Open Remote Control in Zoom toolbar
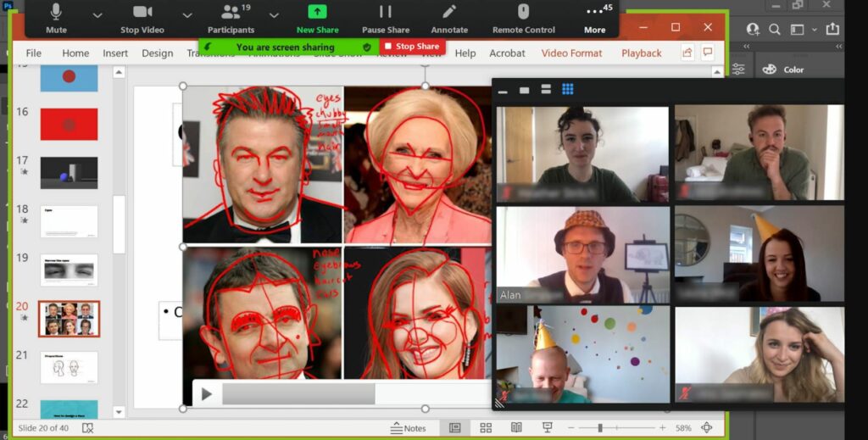This screenshot has width=868, height=440. click(524, 18)
